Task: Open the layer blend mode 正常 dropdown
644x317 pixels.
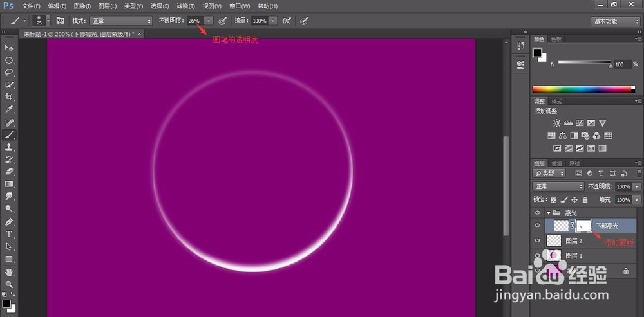Action: (x=558, y=186)
